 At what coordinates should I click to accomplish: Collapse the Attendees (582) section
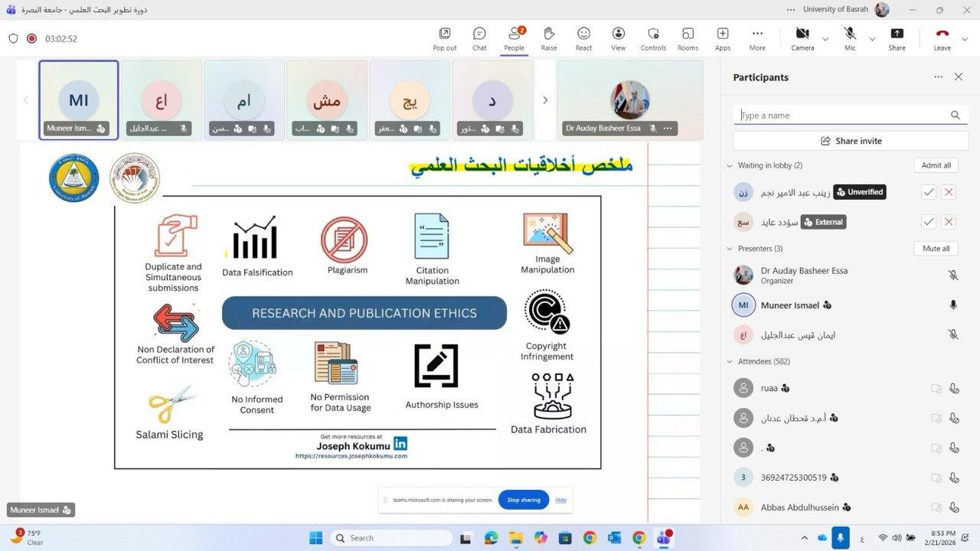click(728, 361)
